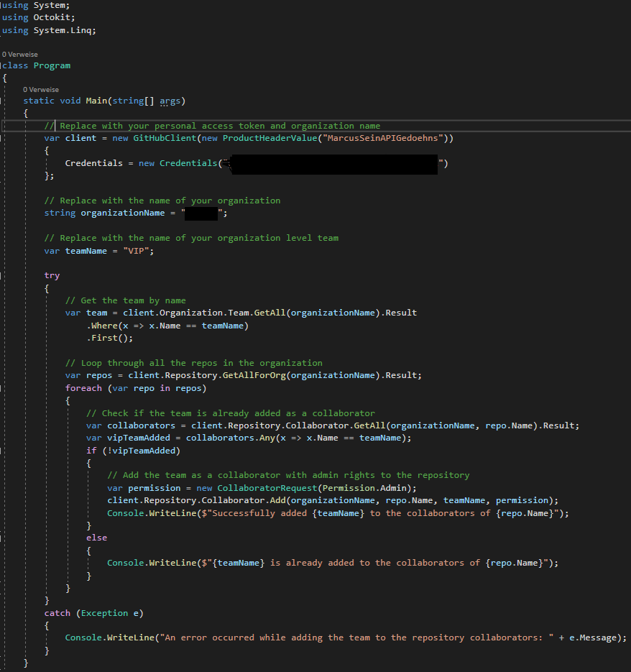Image resolution: width=631 pixels, height=672 pixels.
Task: Click the "void" keyword before Main
Action: coord(70,101)
